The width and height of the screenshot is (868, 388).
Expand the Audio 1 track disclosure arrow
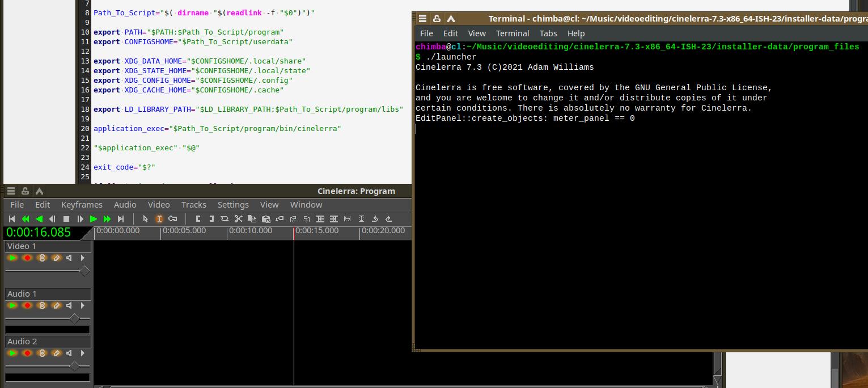[x=83, y=306]
